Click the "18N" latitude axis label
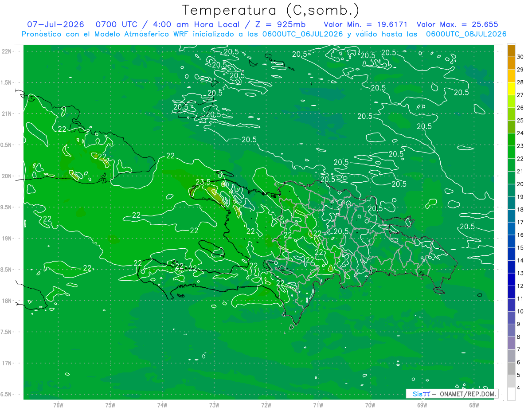532x411 pixels. pyautogui.click(x=7, y=301)
